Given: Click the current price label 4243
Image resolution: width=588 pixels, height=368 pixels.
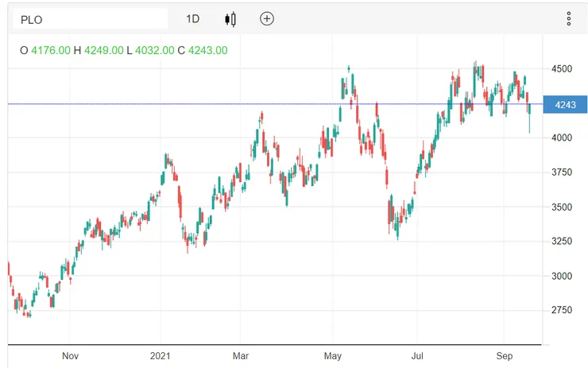Looking at the screenshot, I should click(x=565, y=105).
